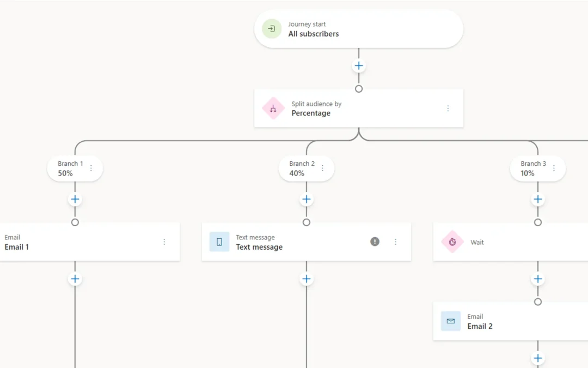Add step below Journey start

click(359, 66)
